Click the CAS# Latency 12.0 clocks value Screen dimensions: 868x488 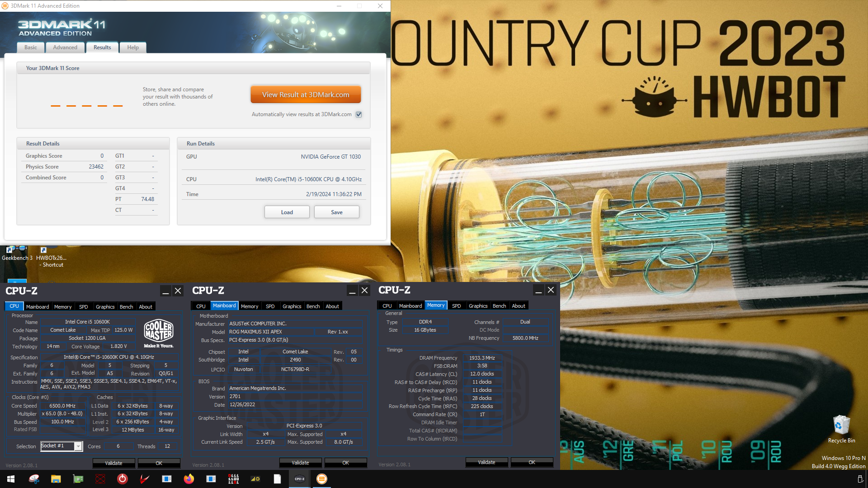pyautogui.click(x=482, y=374)
